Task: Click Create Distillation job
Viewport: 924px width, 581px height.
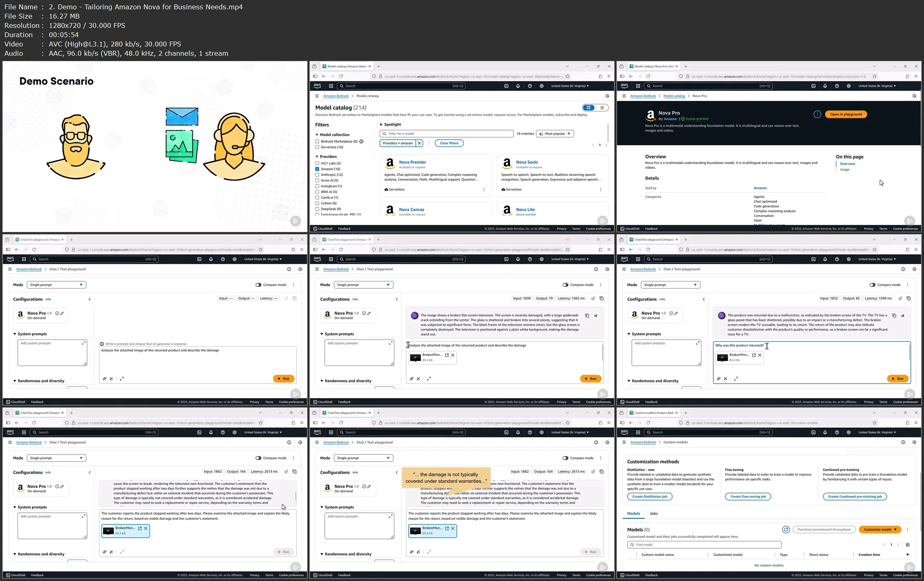Action: tap(650, 497)
